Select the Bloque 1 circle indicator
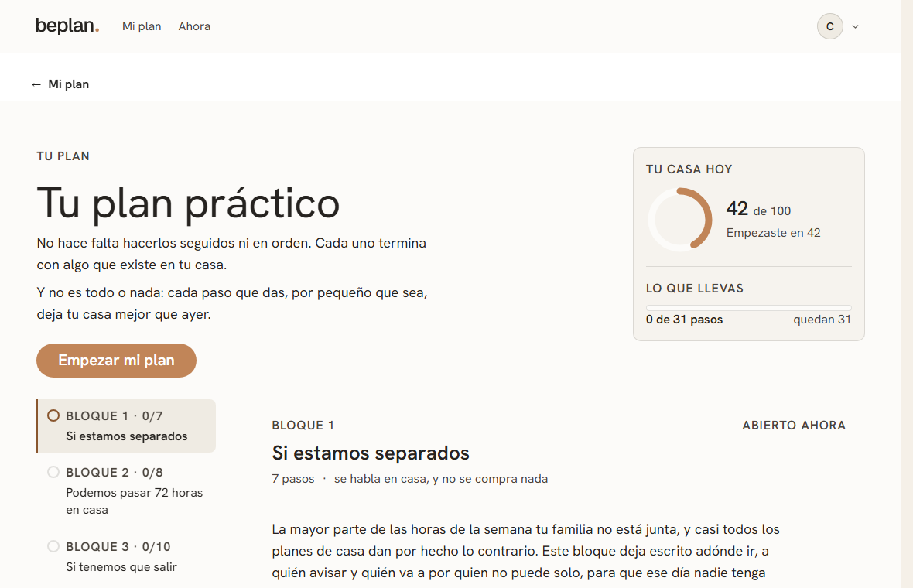Screen dimensions: 913x588 [53, 415]
